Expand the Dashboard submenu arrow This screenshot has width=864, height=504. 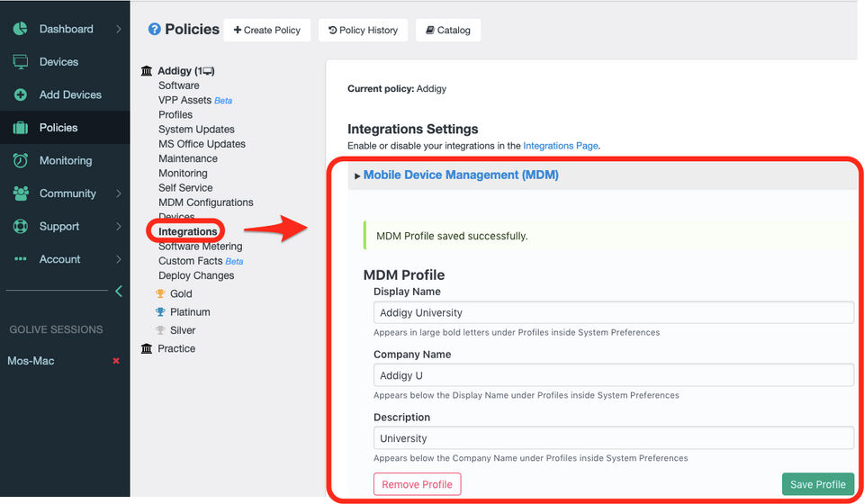tap(119, 29)
